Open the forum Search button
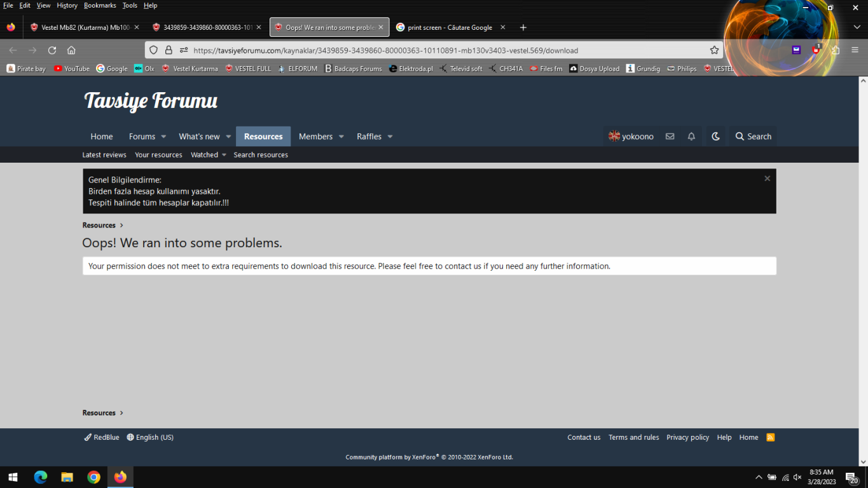 pos(753,137)
